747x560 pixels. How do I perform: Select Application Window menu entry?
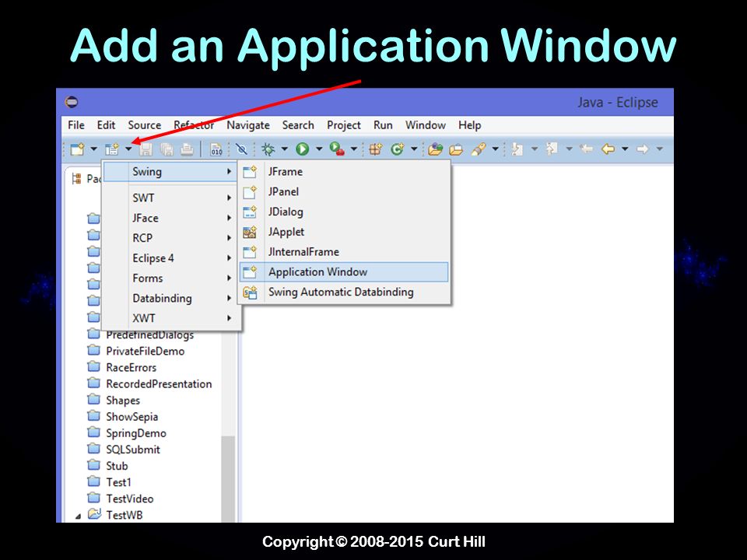click(x=344, y=272)
